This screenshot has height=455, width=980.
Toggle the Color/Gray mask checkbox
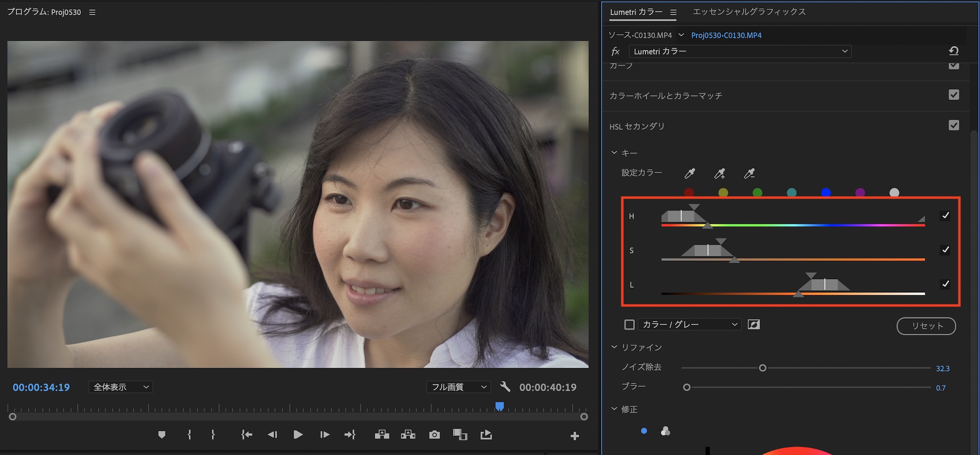click(x=630, y=325)
